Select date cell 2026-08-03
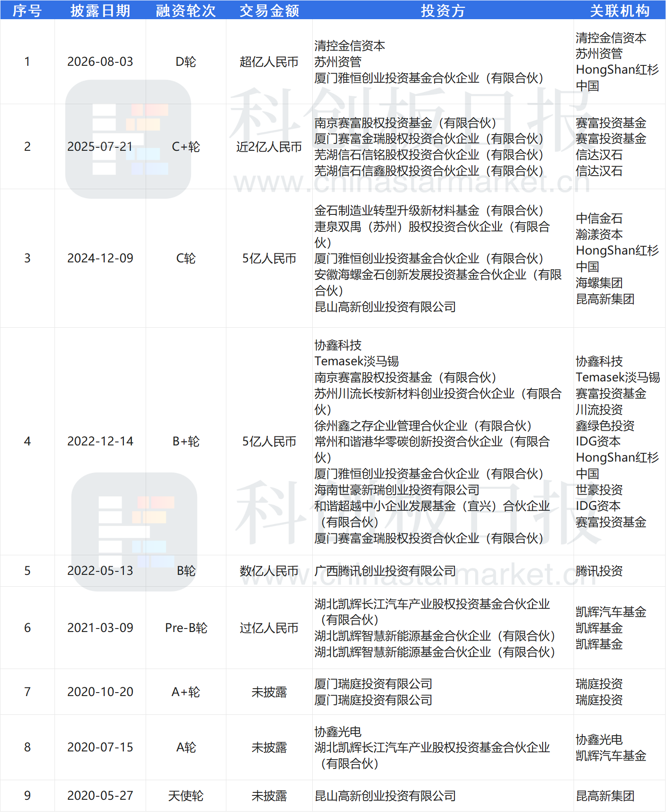Screen dimensions: 666x812 [100, 61]
